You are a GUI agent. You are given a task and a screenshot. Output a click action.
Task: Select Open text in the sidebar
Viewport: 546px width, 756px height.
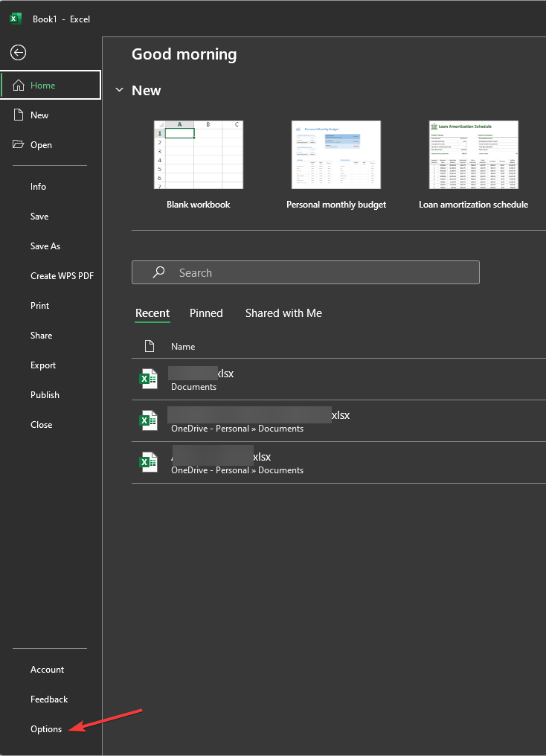point(41,145)
